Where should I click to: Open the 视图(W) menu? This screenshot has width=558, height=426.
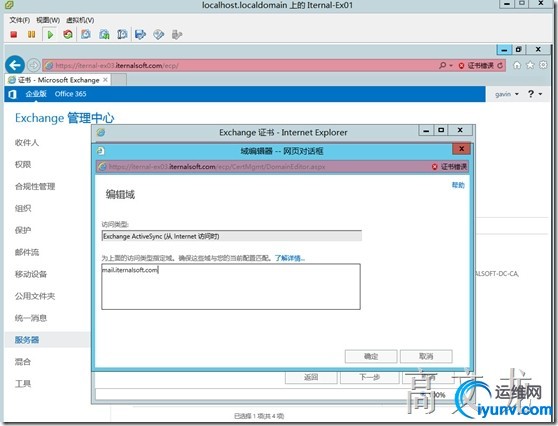coord(48,20)
